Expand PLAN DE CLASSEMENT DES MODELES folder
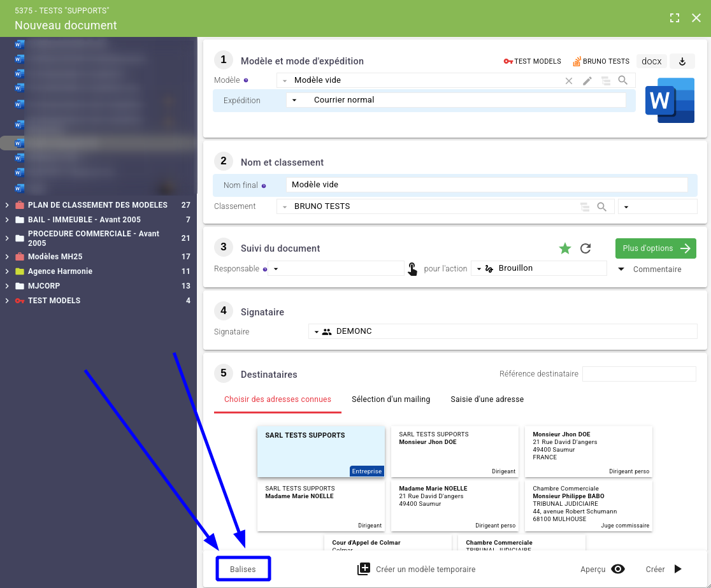 7,205
